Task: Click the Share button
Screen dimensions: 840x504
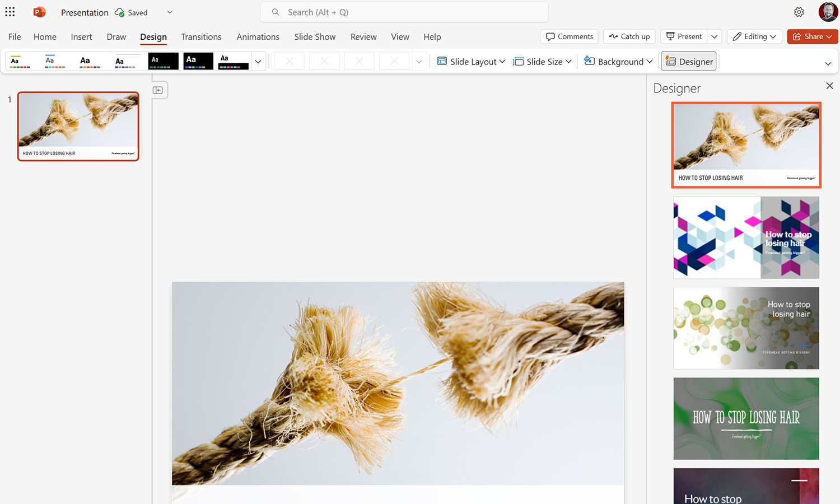Action: click(x=812, y=36)
